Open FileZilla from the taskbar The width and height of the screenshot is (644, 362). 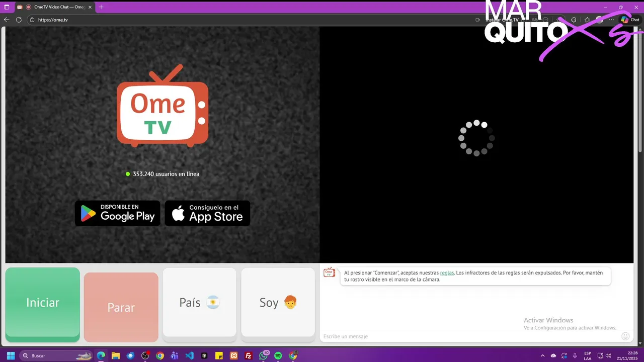pos(249,355)
